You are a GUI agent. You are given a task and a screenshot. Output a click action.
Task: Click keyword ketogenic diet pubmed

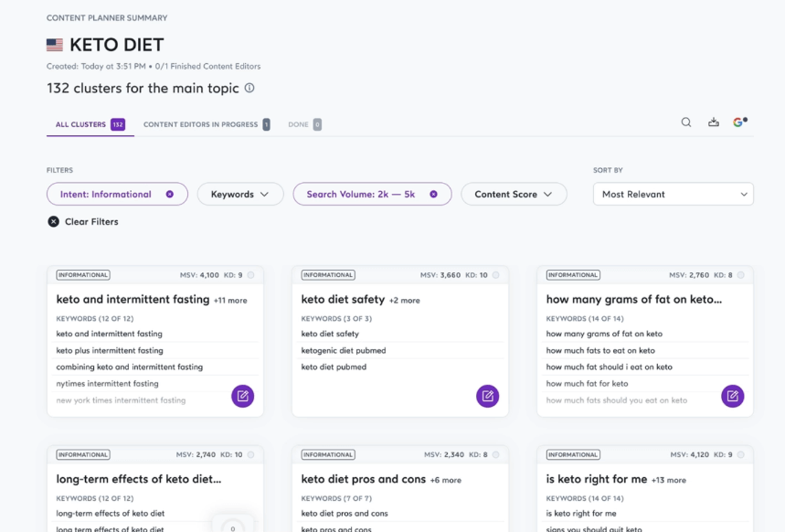[x=344, y=351]
